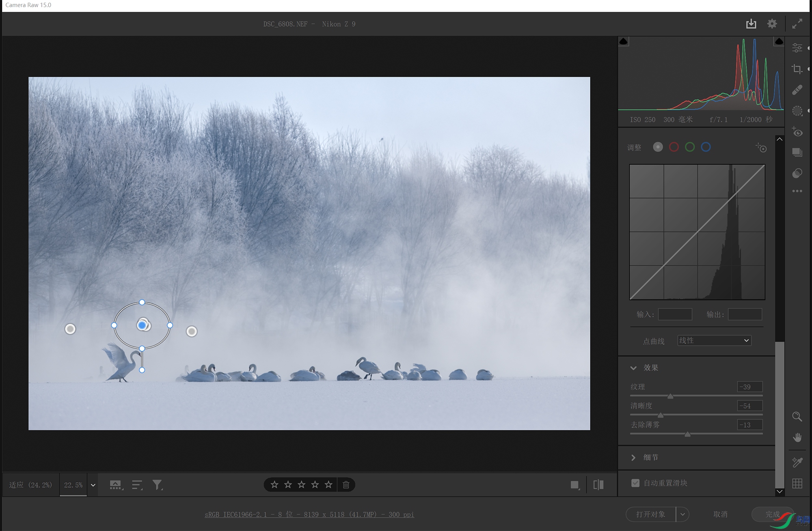The height and width of the screenshot is (531, 812).
Task: Select the Crop tool in right toolbar
Action: pyautogui.click(x=797, y=69)
